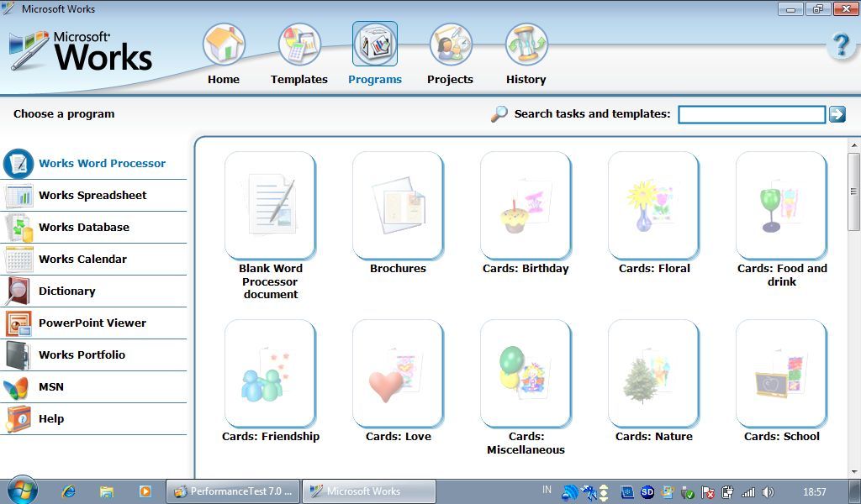Viewport: 861px width, 504px height.
Task: Open the Projects section icon
Action: (x=451, y=44)
